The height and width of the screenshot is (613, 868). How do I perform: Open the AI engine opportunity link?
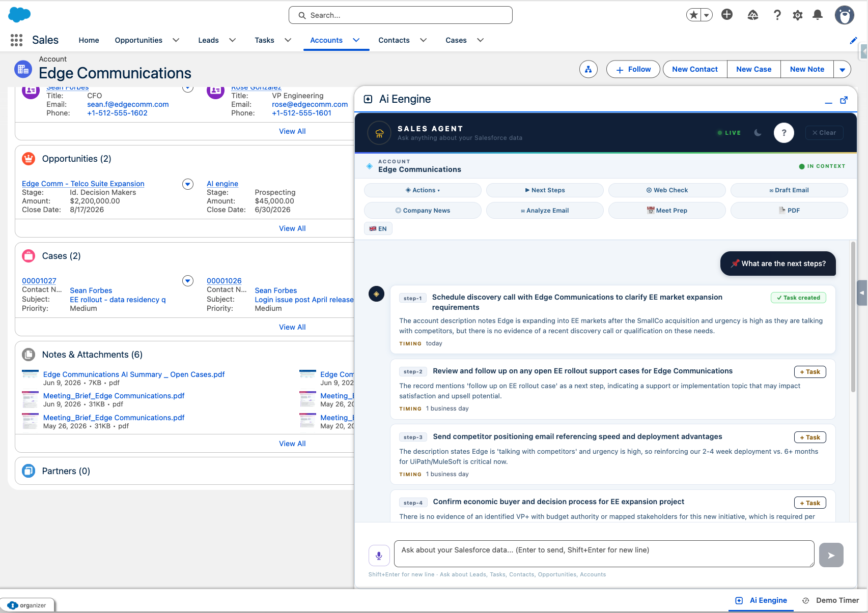pos(222,184)
